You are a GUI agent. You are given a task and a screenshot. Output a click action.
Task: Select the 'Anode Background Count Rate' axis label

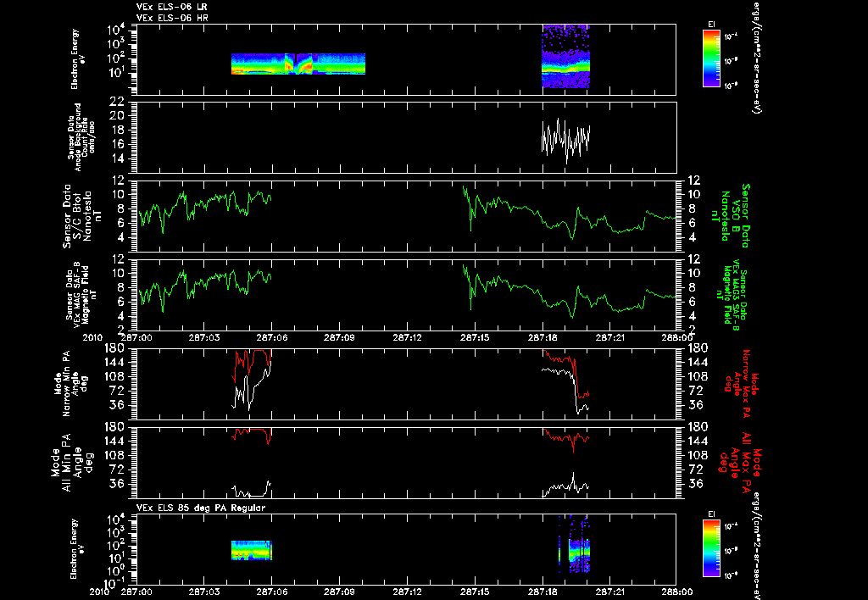(x=81, y=137)
